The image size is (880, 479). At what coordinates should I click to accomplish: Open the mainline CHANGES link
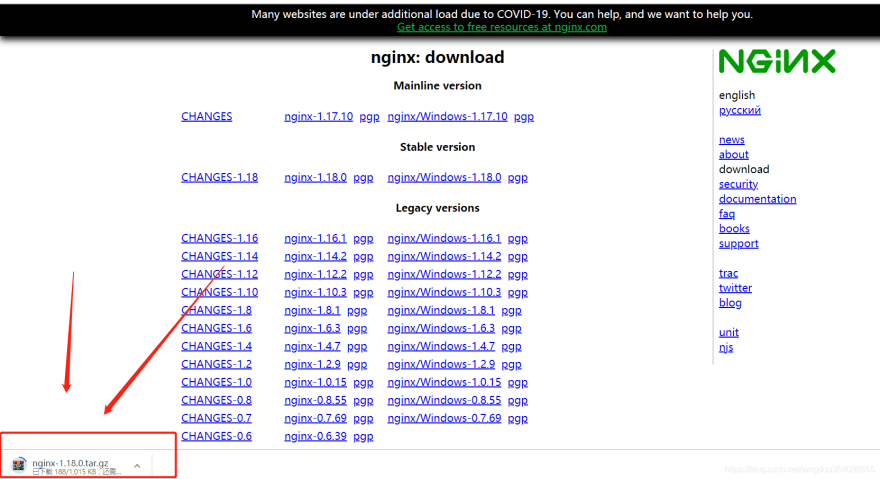tap(207, 116)
